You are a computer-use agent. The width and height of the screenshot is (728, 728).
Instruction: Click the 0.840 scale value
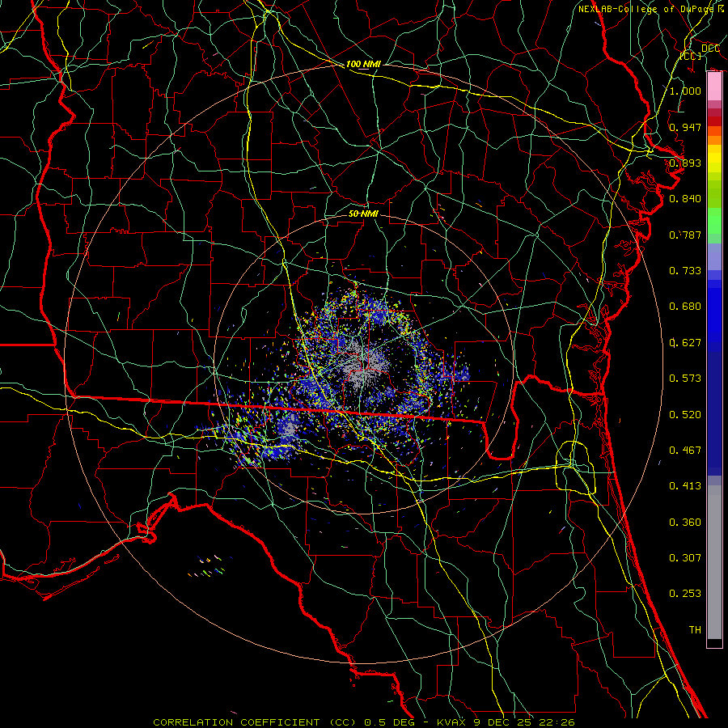click(x=685, y=199)
